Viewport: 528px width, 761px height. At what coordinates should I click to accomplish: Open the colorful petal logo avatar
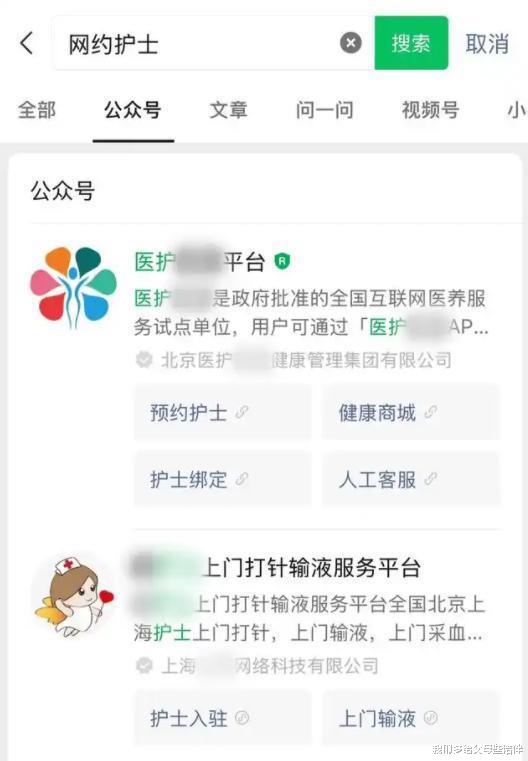tap(73, 287)
